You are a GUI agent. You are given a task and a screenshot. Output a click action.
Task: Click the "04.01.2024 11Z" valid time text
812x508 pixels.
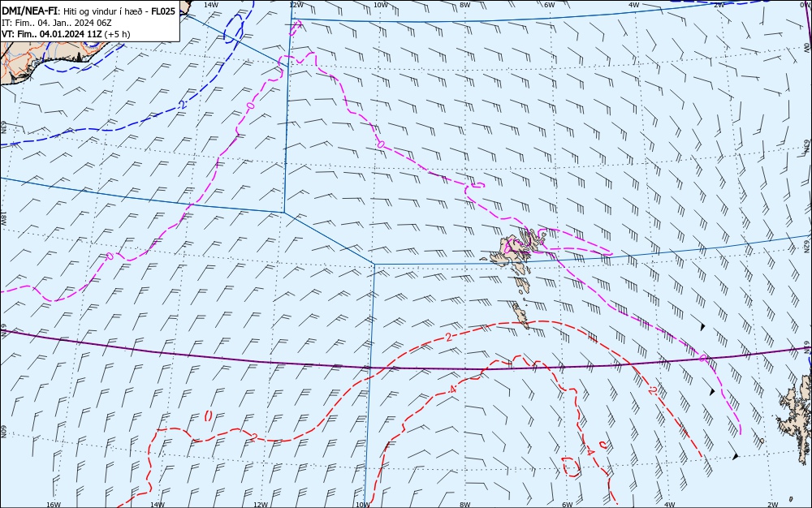71,34
